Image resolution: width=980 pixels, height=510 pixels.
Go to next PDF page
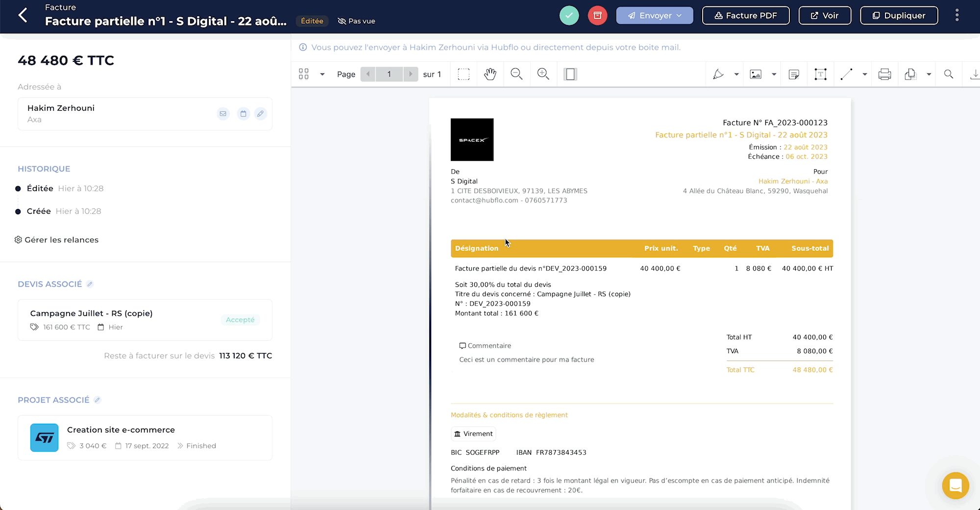click(x=411, y=74)
